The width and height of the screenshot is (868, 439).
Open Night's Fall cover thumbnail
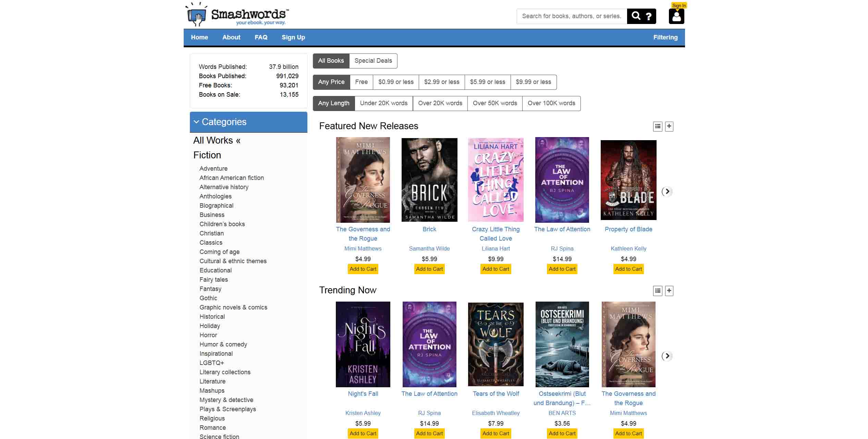363,344
